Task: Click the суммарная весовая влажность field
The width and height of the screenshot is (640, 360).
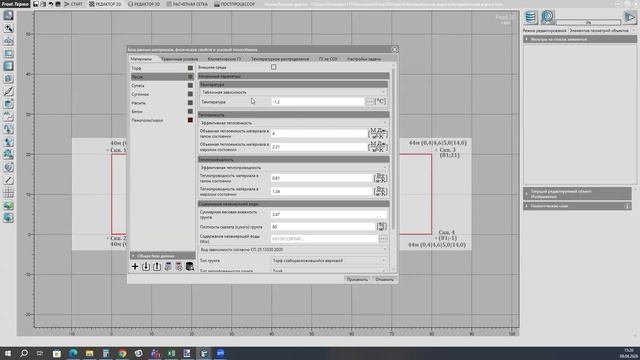Action: tap(329, 214)
